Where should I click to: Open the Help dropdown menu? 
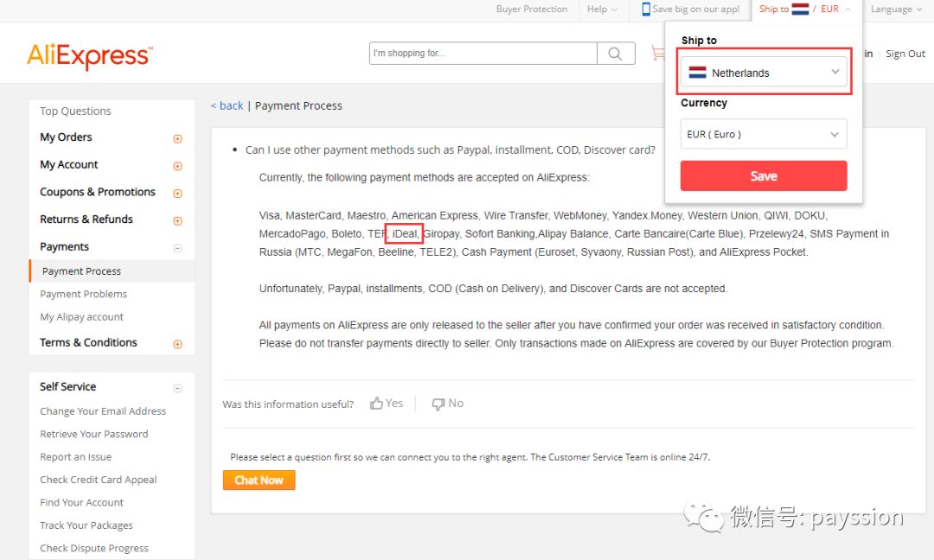pos(602,9)
